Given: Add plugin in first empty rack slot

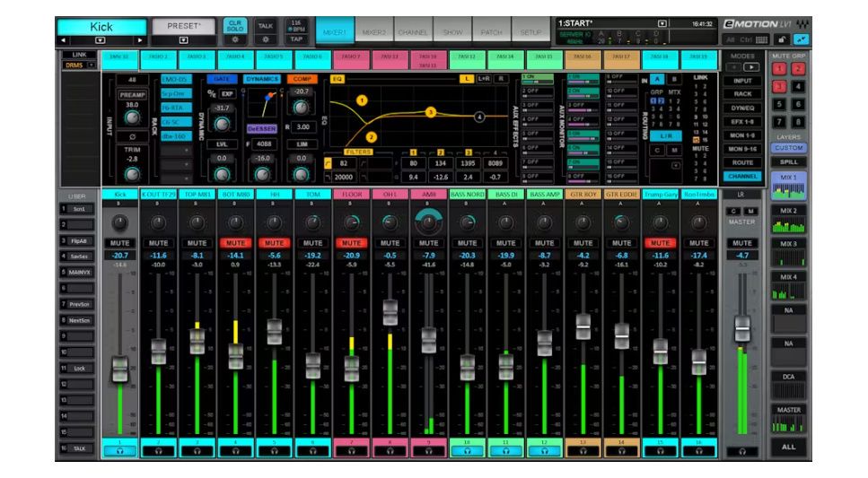Looking at the screenshot, I should point(176,151).
